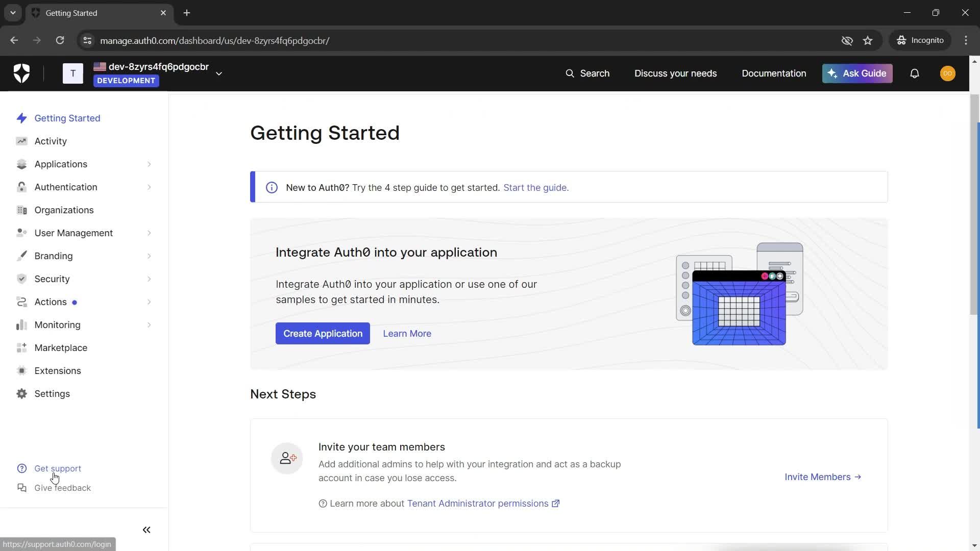980x551 pixels.
Task: Expand the Security menu chevron
Action: pyautogui.click(x=149, y=279)
